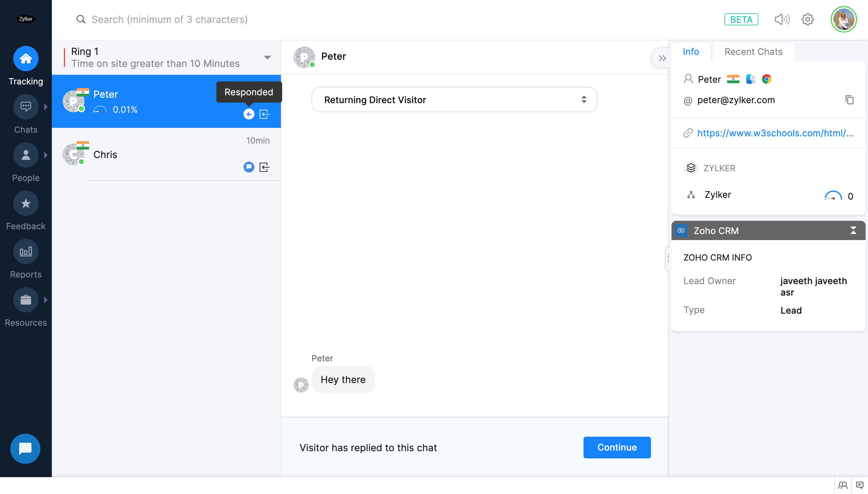
Task: Click Chris's leave chat arrow icon
Action: [x=265, y=167]
